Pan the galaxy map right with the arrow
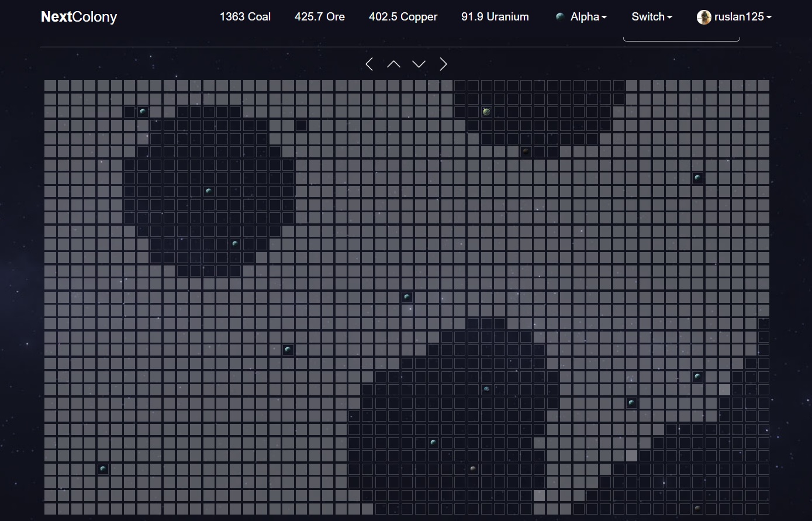 (x=443, y=64)
